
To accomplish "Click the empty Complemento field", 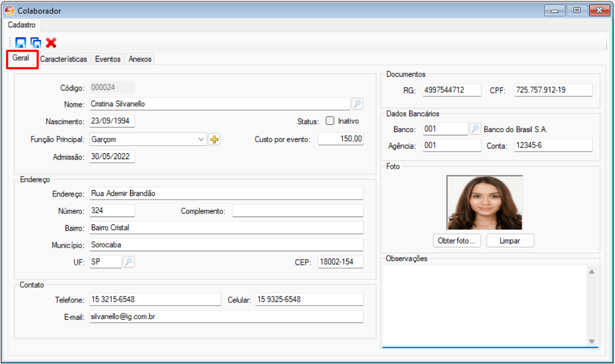I will click(298, 211).
